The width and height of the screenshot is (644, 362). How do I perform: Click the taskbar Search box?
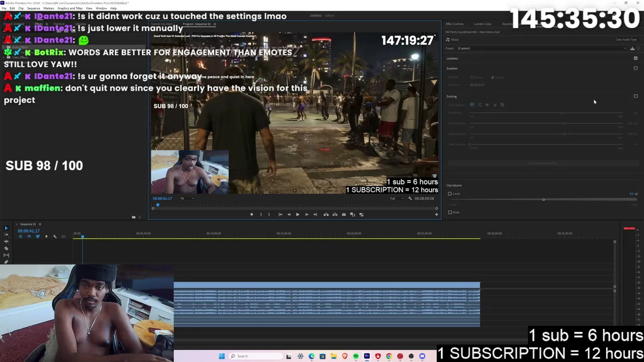pos(255,356)
